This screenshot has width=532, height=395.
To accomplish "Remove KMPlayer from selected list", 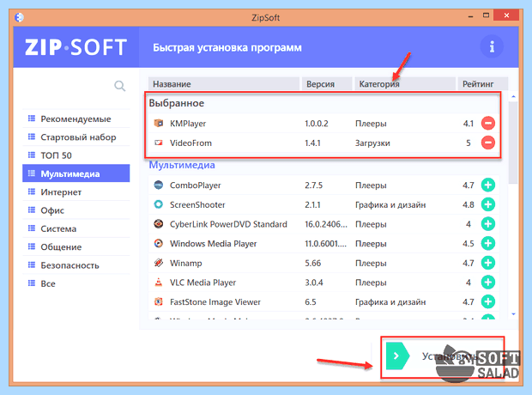I will (x=488, y=123).
